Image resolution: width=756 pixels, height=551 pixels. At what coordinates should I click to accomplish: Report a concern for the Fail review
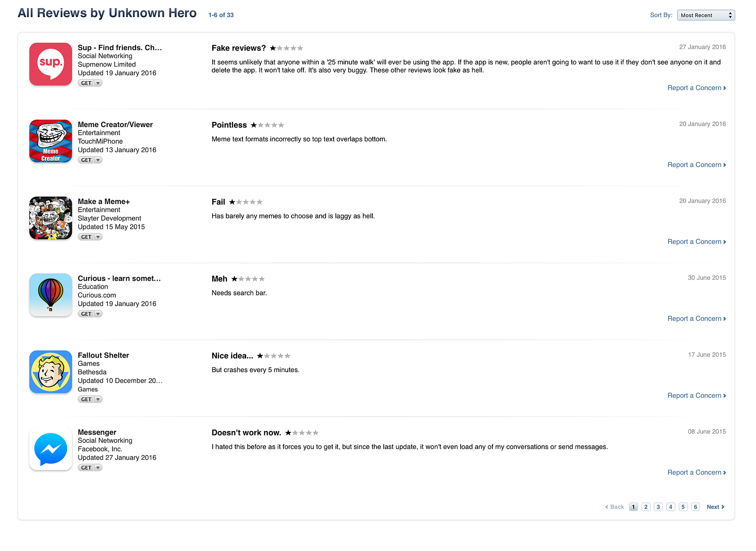point(696,242)
